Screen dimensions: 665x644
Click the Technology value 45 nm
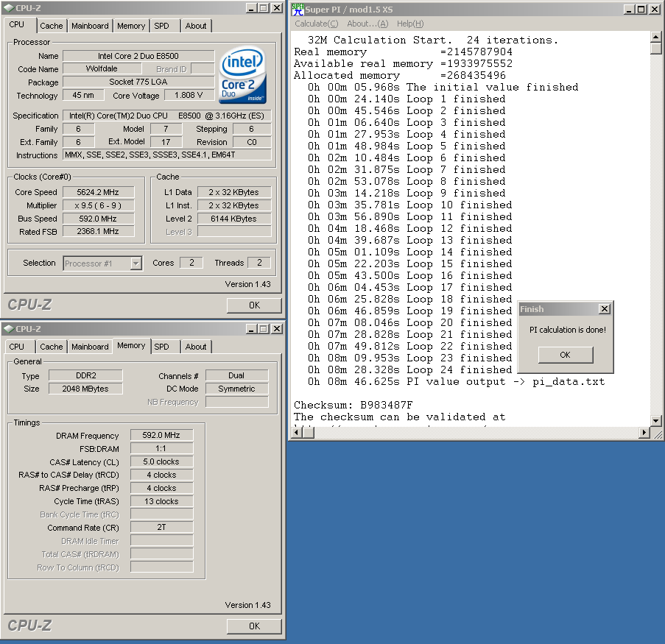[x=83, y=95]
